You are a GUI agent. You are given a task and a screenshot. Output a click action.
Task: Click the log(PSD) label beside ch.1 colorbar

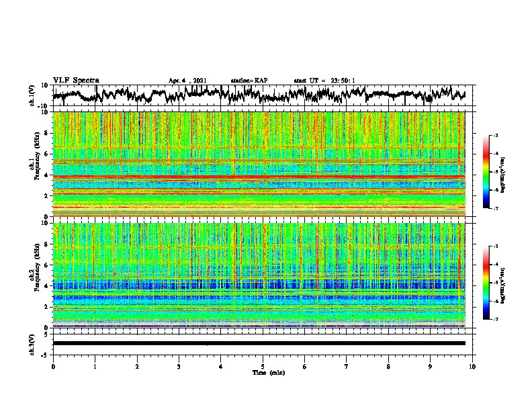(x=503, y=175)
